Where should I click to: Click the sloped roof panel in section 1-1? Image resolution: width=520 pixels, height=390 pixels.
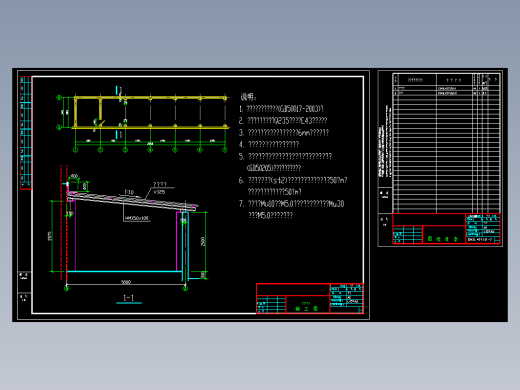132,201
